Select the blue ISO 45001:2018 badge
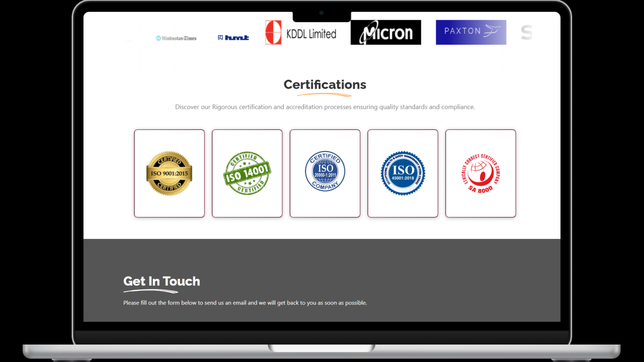The width and height of the screenshot is (644, 362). (x=403, y=173)
